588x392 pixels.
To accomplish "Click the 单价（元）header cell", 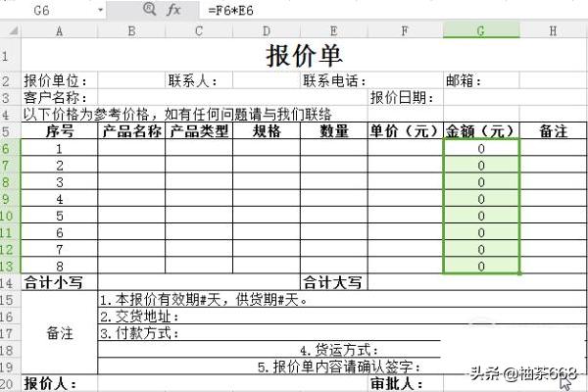I will tap(404, 131).
